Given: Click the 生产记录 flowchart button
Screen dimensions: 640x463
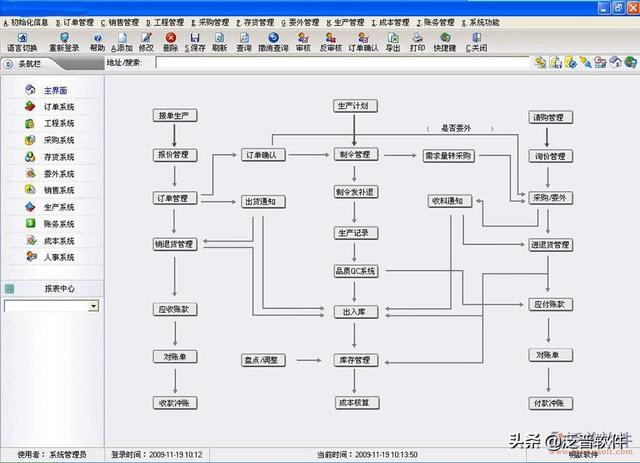Looking at the screenshot, I should [356, 233].
